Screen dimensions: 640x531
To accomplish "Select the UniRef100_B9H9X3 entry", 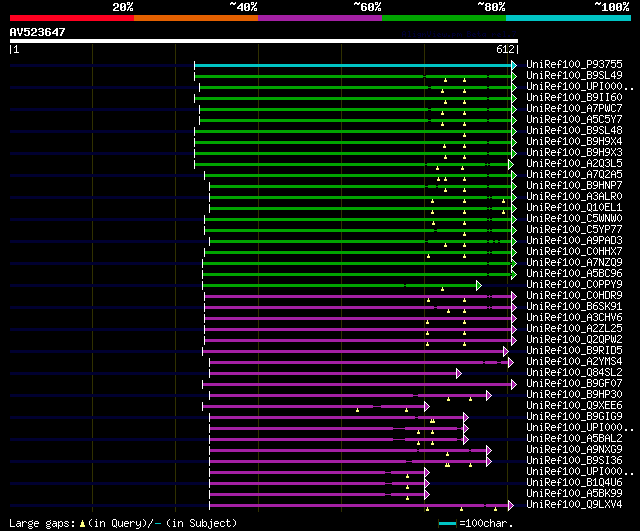I will (x=574, y=153).
